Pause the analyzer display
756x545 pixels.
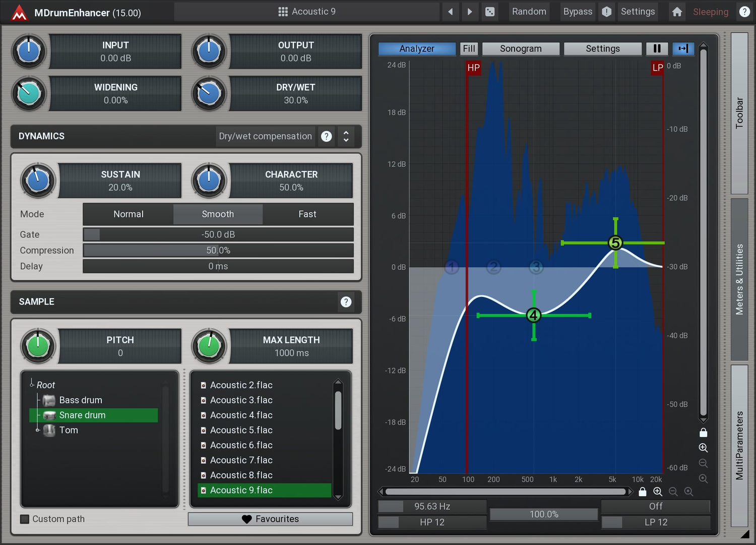[657, 48]
